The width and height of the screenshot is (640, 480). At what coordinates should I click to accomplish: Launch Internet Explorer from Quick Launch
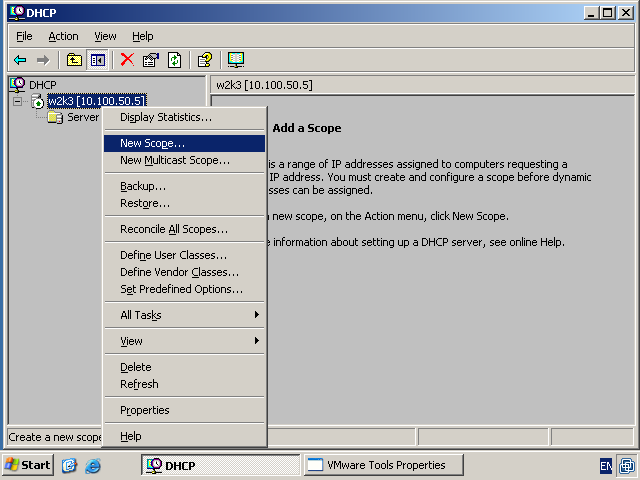click(x=93, y=466)
